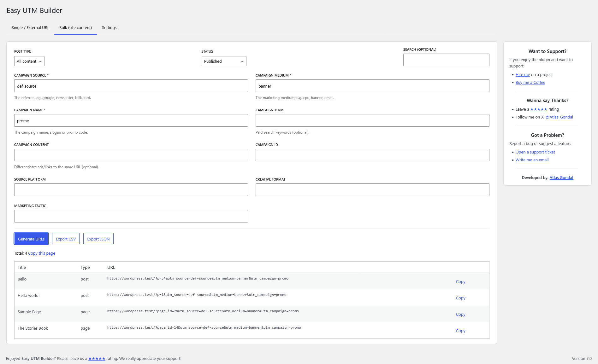Click the Sample Page title cell
The height and width of the screenshot is (364, 598).
click(29, 312)
